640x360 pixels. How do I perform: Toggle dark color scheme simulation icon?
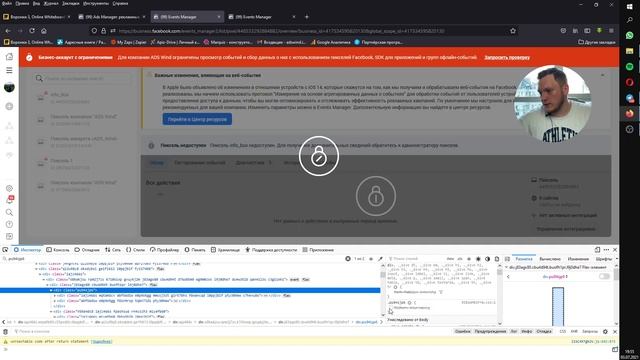[x=487, y=259]
